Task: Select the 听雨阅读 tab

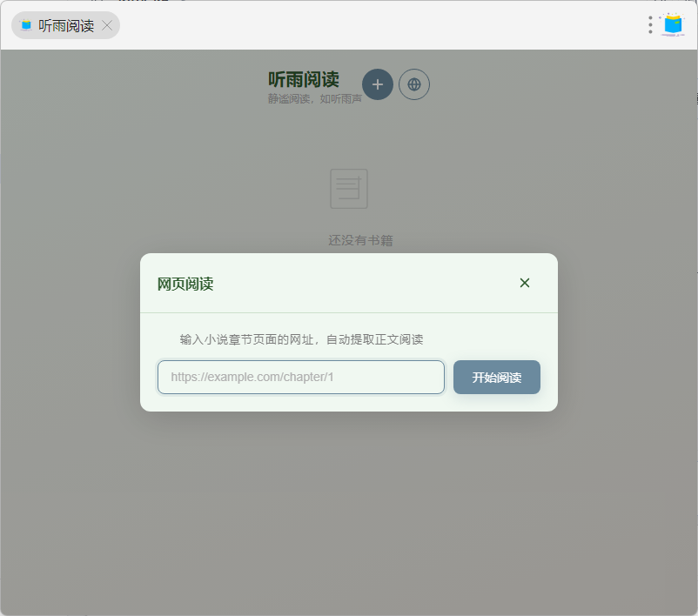Action: click(x=65, y=25)
